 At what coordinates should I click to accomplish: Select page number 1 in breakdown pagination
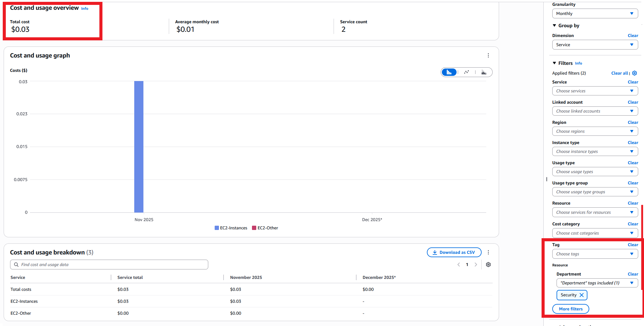click(467, 265)
